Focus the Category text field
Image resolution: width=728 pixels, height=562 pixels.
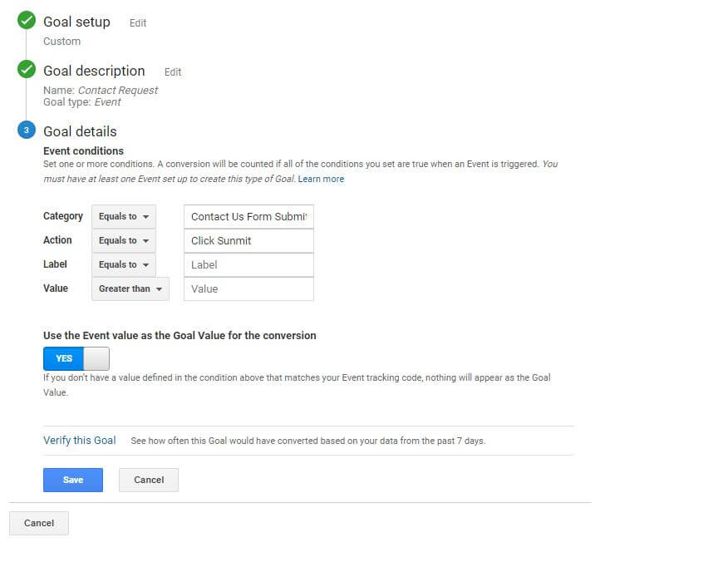[248, 216]
